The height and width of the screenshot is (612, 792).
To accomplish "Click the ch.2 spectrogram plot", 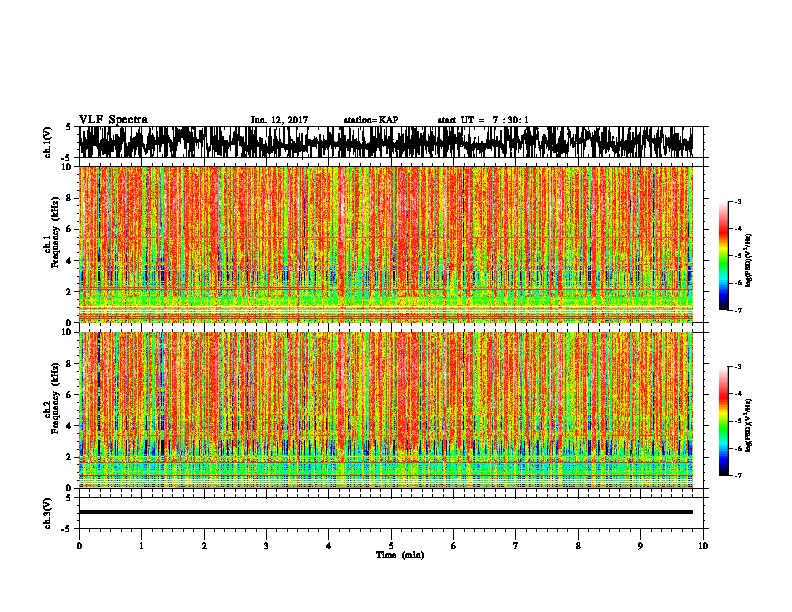I will click(x=386, y=410).
